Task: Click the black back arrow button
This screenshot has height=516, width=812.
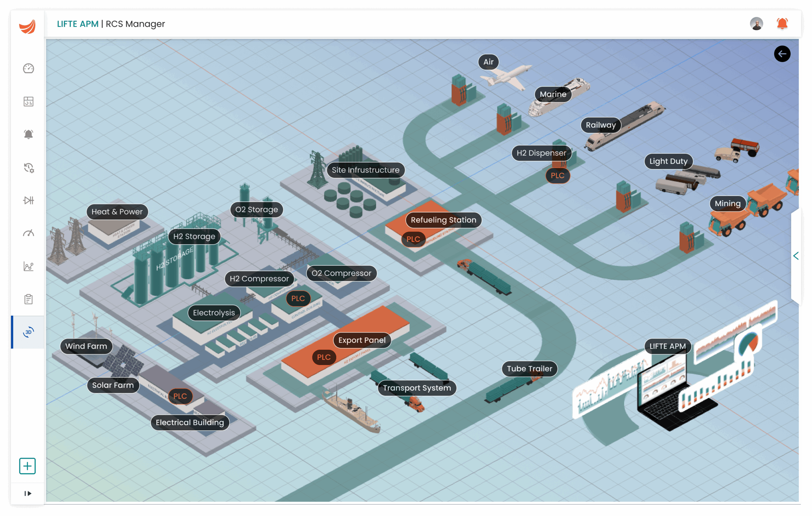Action: [x=782, y=54]
